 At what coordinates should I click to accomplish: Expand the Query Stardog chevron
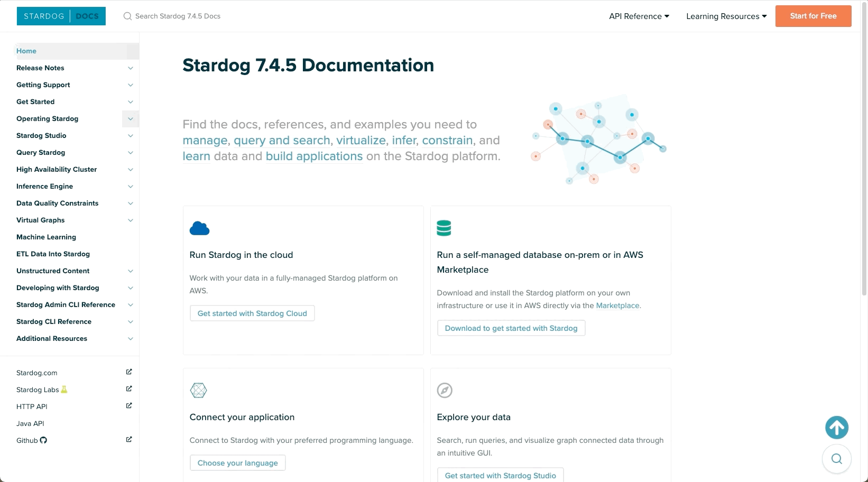(x=131, y=153)
